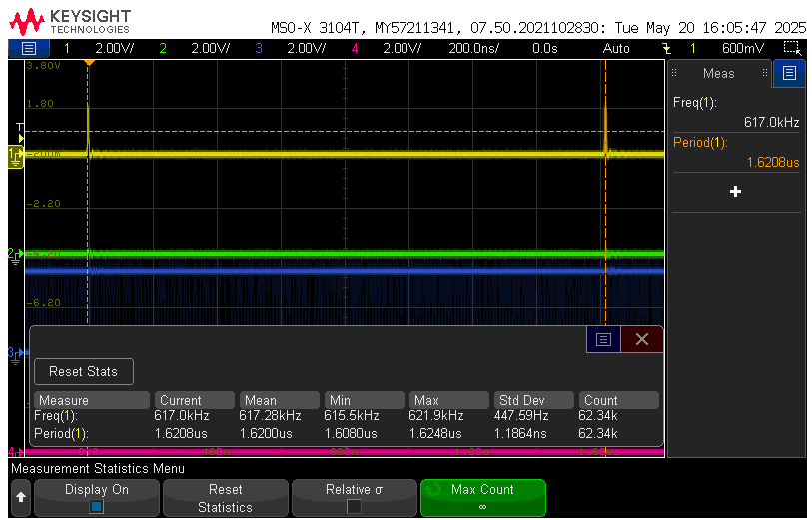Open the statistics dialog menu icon
The width and height of the screenshot is (812, 520).
click(x=603, y=339)
